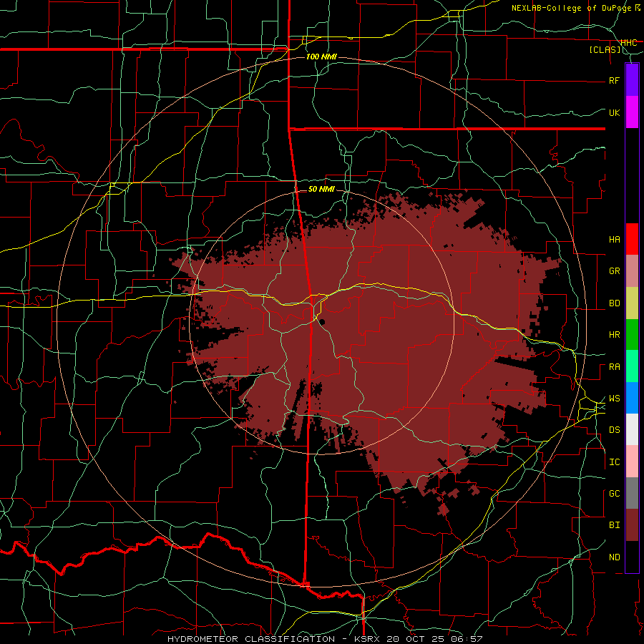Click the DS legend label
The height and width of the screenshot is (644, 644).
tap(614, 430)
